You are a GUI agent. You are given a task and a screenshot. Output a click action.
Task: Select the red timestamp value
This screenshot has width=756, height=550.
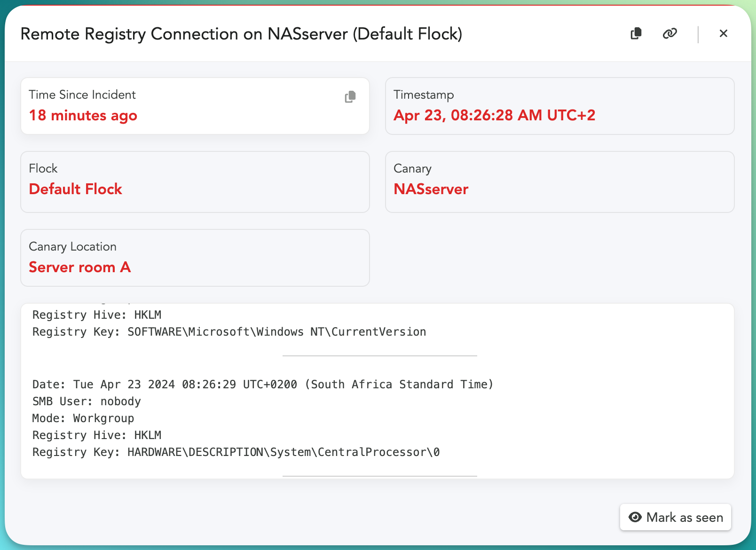coord(494,116)
